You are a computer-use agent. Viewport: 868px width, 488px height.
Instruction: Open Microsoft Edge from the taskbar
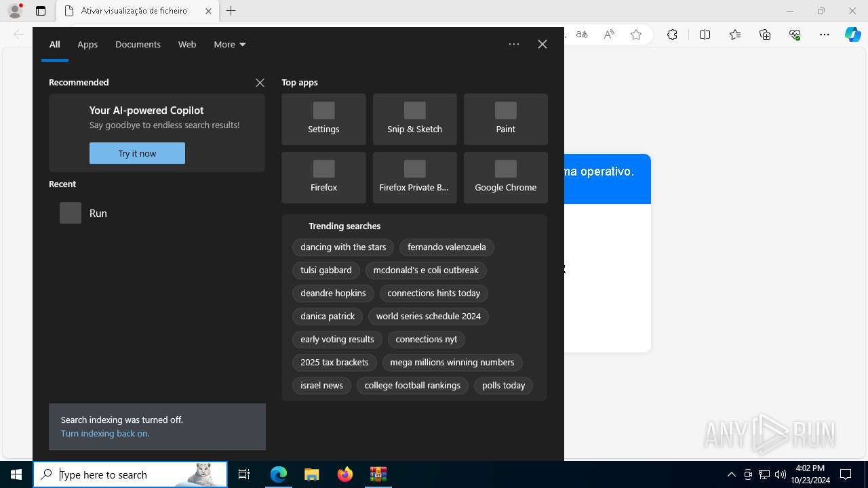(x=279, y=474)
